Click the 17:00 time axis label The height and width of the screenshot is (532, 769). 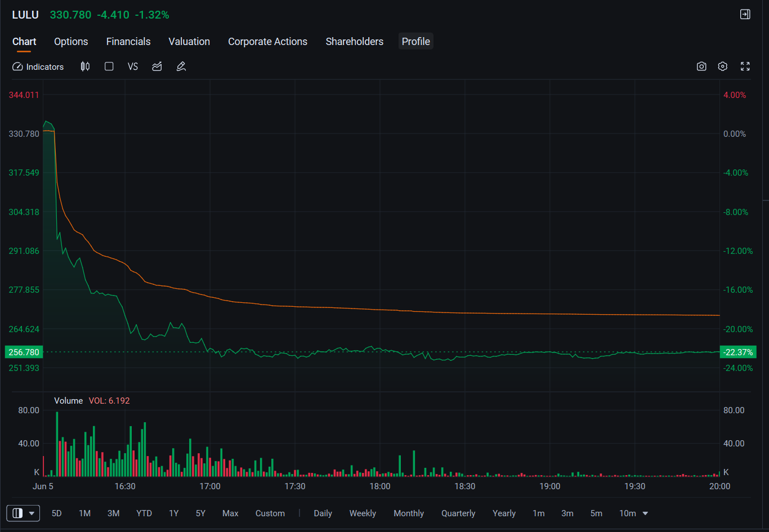click(210, 486)
